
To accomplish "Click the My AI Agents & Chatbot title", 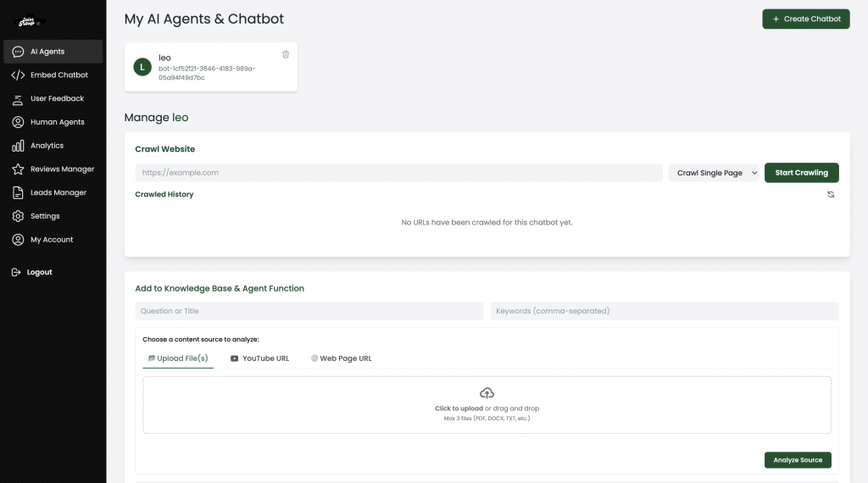I will pos(203,19).
